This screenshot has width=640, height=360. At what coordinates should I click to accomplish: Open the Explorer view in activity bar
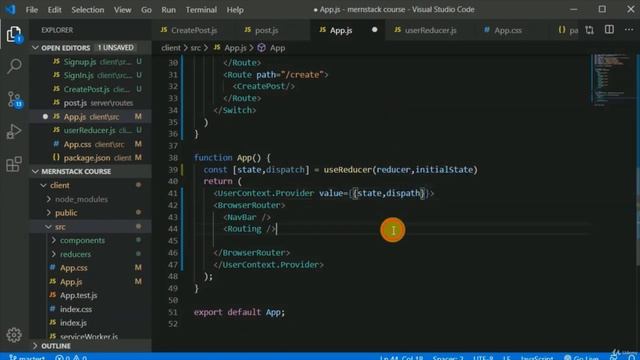point(14,34)
